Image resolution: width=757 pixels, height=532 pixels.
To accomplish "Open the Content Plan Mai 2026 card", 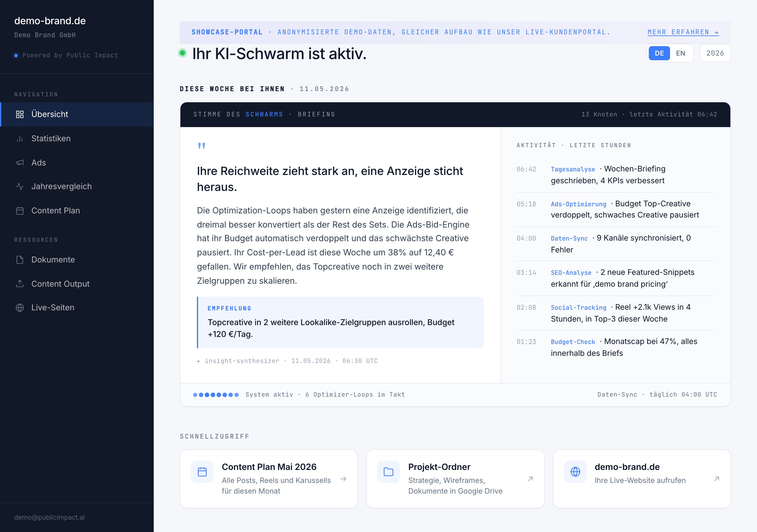I will point(269,479).
